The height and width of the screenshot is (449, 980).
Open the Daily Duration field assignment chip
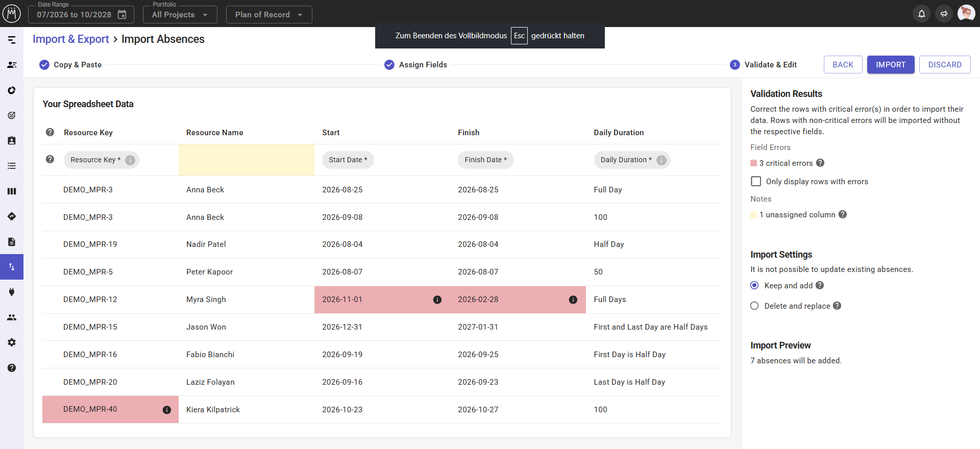(632, 160)
